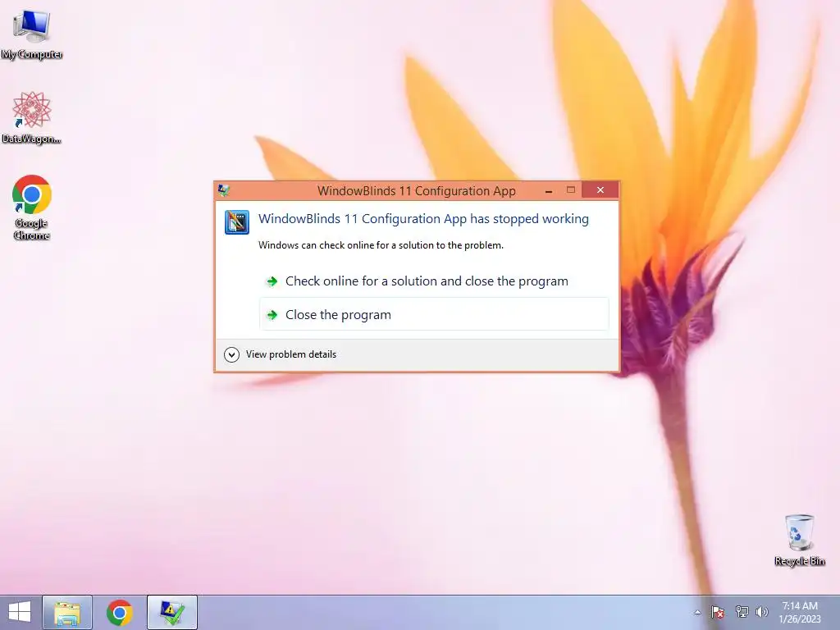
Task: Click the dialog title bar system icon
Action: [223, 190]
